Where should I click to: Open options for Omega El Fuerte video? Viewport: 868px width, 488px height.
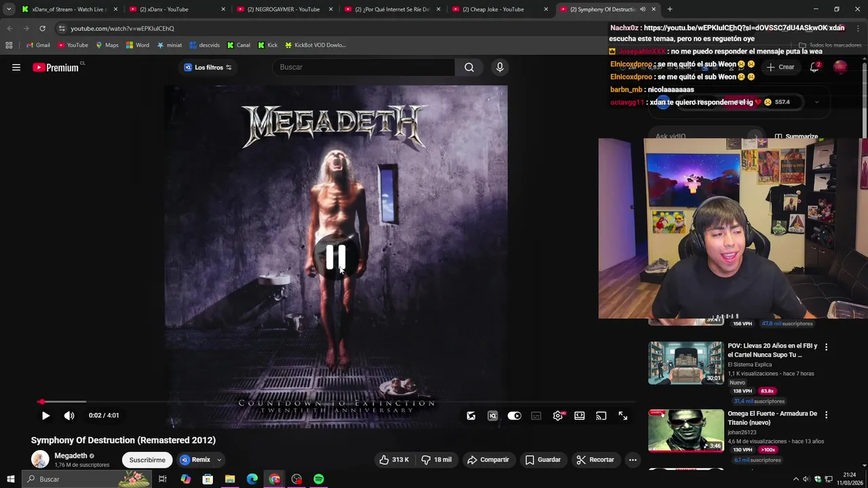pos(826,415)
